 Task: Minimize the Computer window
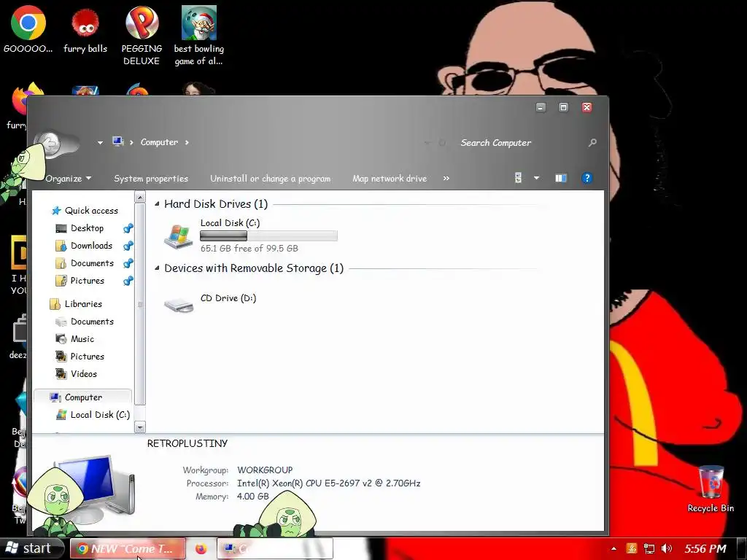click(541, 108)
